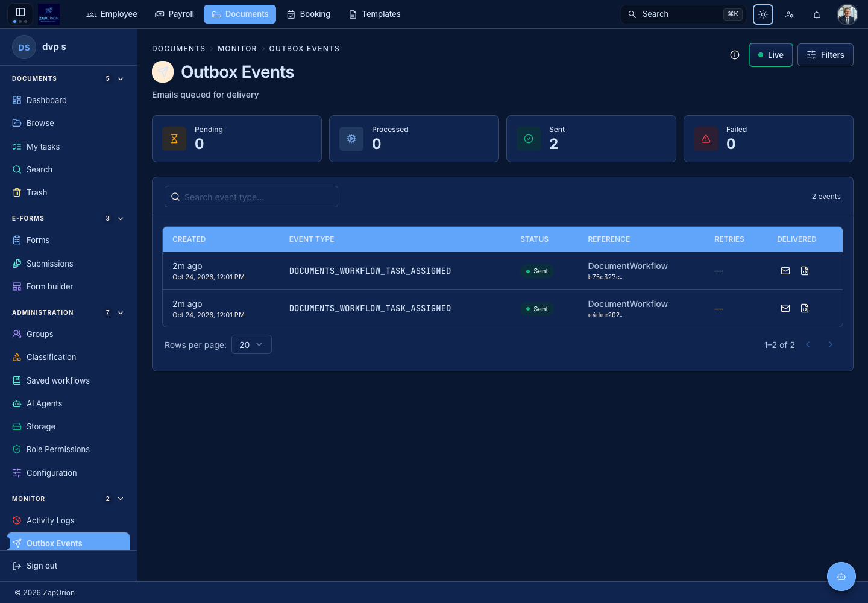Viewport: 868px width, 603px height.
Task: Select Outbox Events in sidebar
Action: (68, 542)
